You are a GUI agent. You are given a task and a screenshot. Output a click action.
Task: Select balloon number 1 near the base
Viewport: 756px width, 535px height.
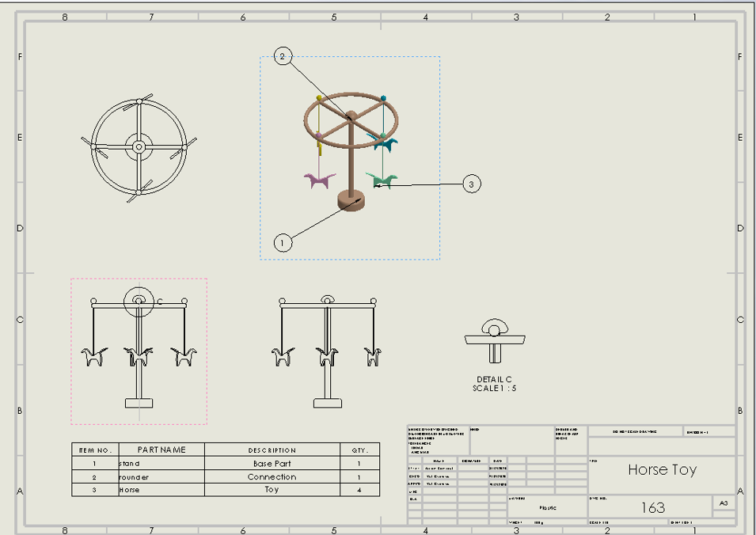(283, 242)
